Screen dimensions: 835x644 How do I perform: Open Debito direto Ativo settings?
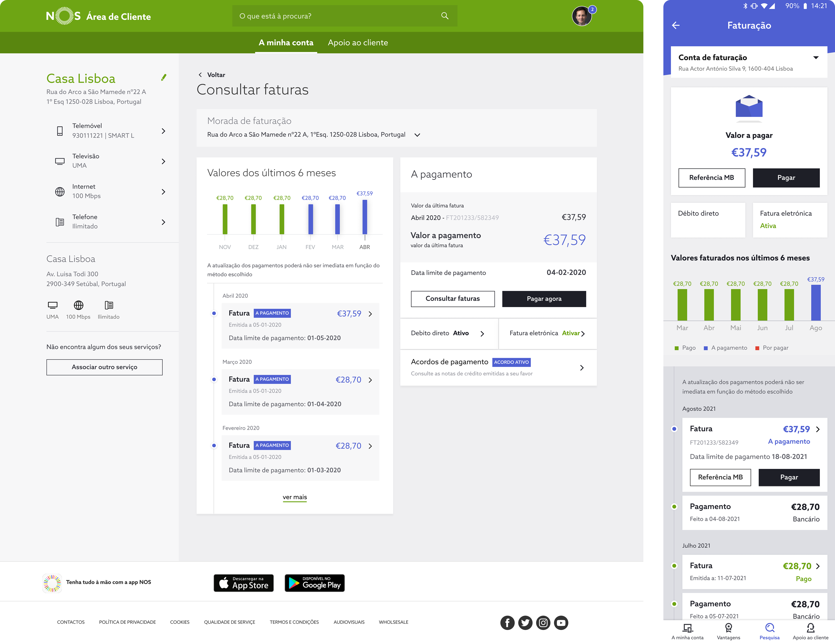(x=449, y=333)
